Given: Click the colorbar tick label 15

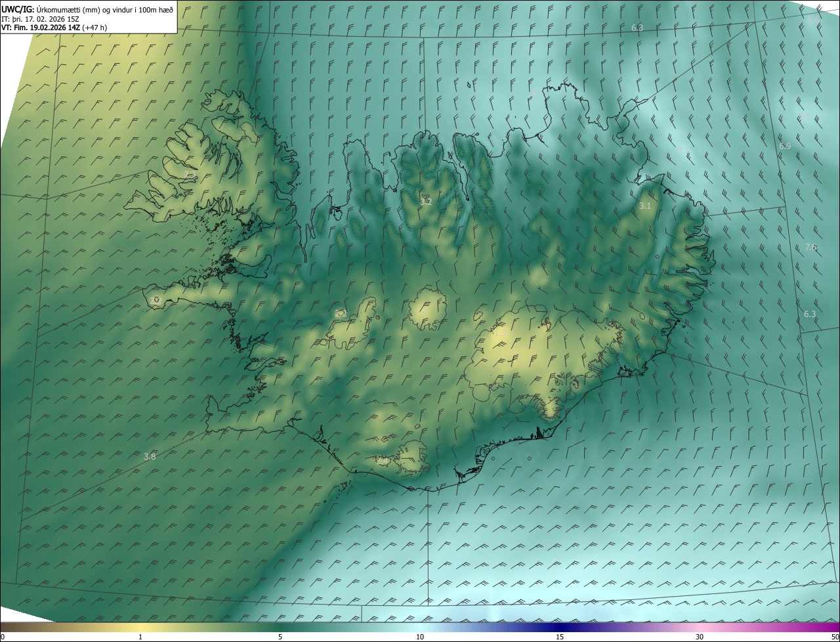Looking at the screenshot, I should 560,637.
